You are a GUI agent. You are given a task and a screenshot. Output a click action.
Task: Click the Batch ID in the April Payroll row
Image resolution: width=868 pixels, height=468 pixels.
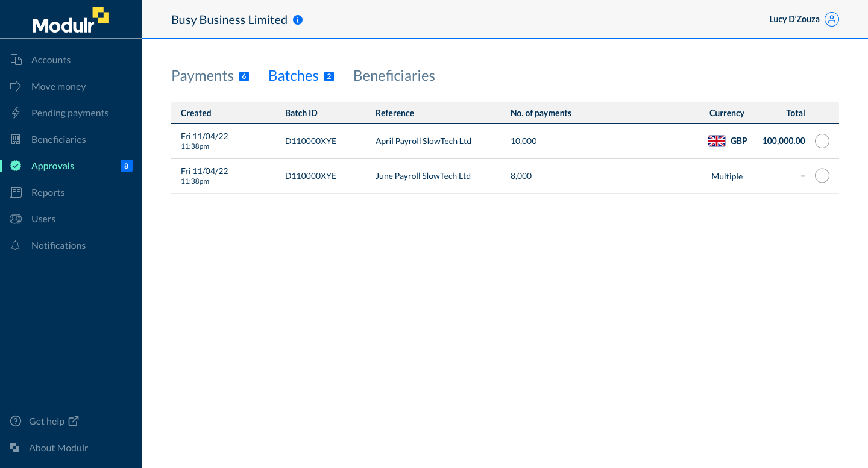point(310,141)
